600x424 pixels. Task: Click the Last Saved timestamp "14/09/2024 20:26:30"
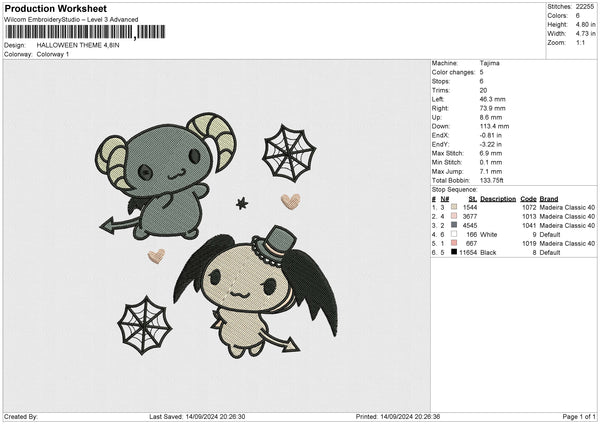(215, 416)
